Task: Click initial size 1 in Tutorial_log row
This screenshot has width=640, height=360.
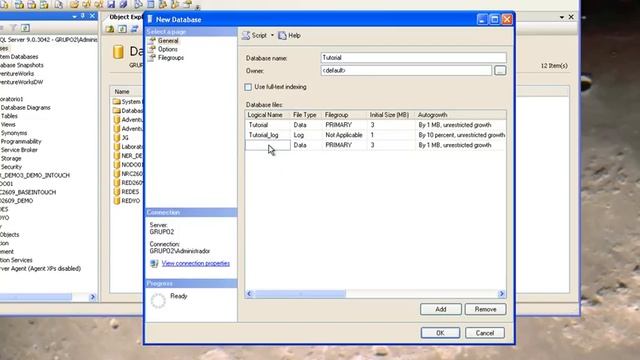Action: pos(391,135)
